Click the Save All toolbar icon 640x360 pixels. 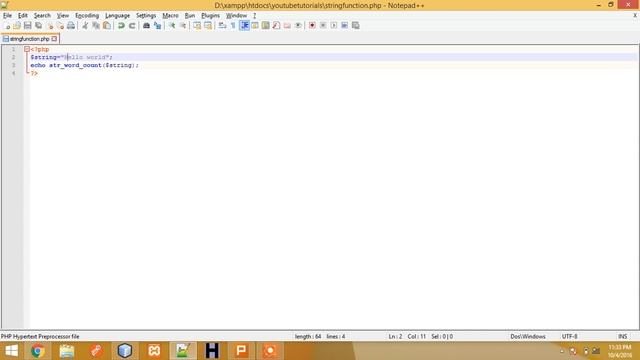point(38,25)
